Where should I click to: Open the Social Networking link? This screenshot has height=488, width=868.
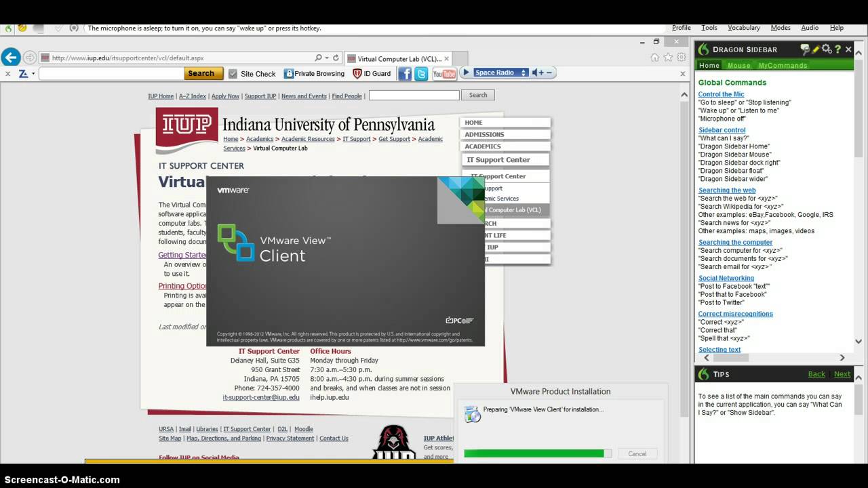[x=726, y=278]
